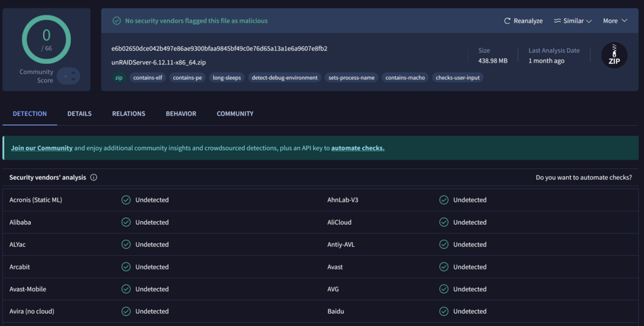Viewport: 644px width, 326px height.
Task: Click the Reanalyze refresh icon
Action: (507, 21)
